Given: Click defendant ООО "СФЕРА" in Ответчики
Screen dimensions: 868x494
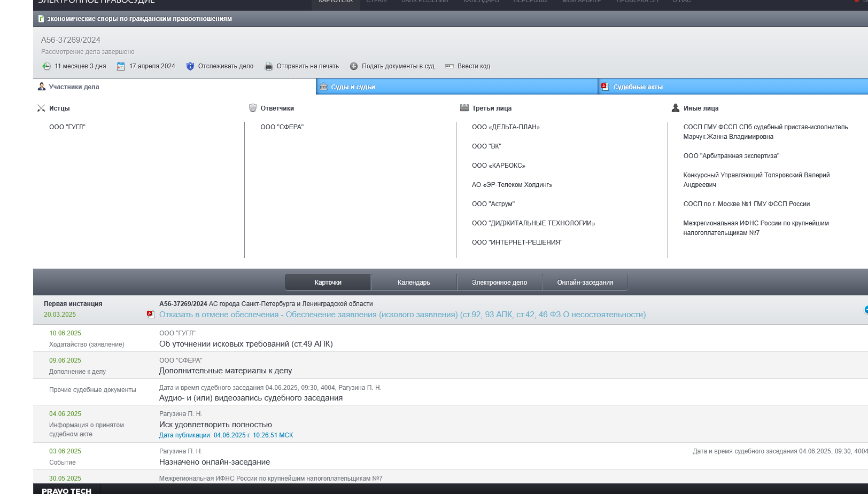Looking at the screenshot, I should point(282,127).
